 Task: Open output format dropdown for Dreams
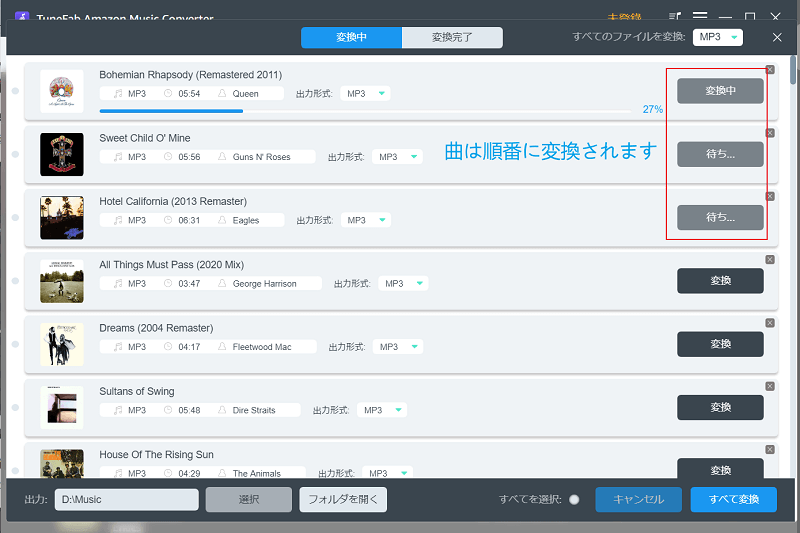pos(397,346)
